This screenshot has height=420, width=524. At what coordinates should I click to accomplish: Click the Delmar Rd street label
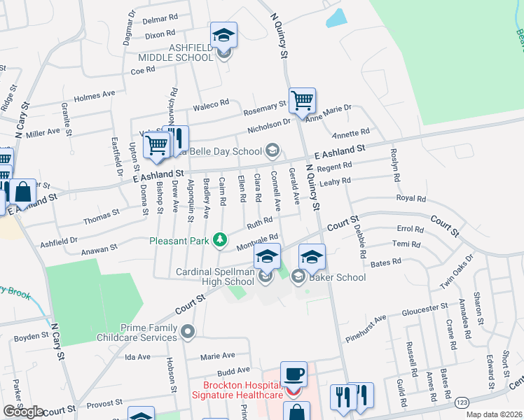tap(160, 19)
